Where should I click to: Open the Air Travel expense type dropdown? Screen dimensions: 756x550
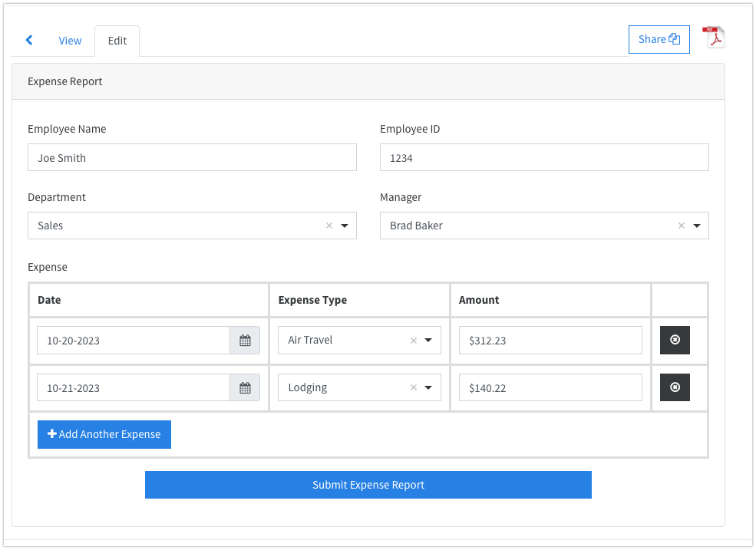[x=428, y=341]
